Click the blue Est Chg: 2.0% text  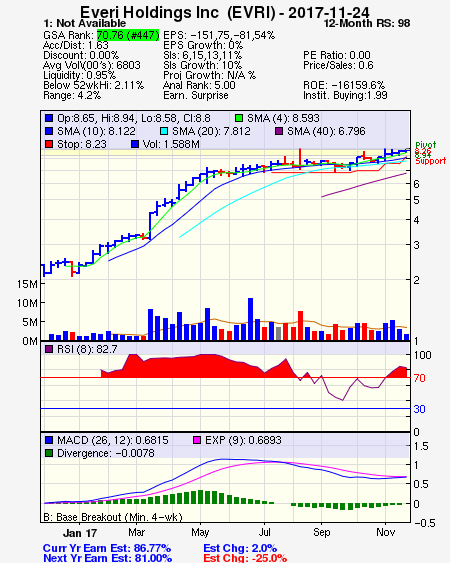point(240,548)
